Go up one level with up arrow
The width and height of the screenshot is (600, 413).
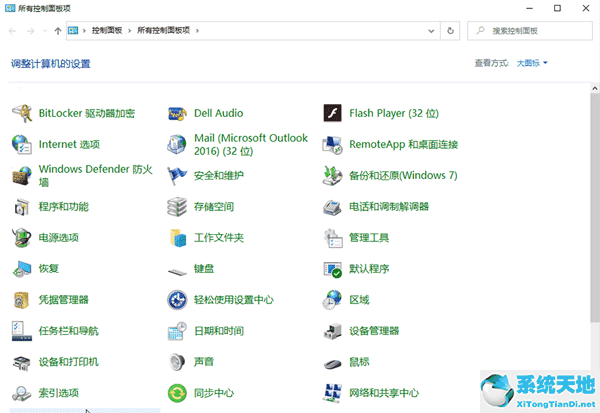(x=58, y=31)
